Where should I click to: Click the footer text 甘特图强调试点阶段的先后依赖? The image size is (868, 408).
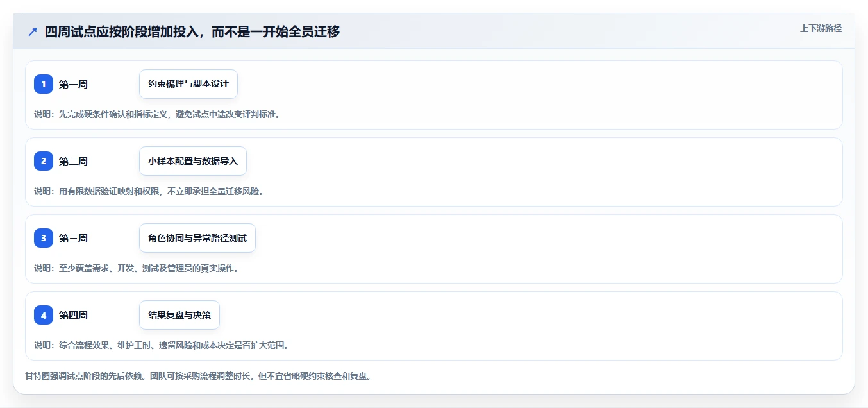tap(198, 376)
